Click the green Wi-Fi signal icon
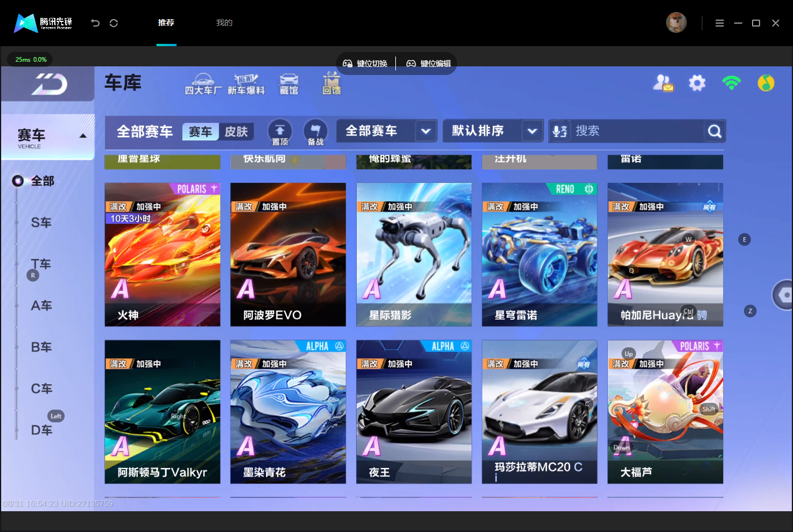This screenshot has height=532, width=793. coord(731,83)
